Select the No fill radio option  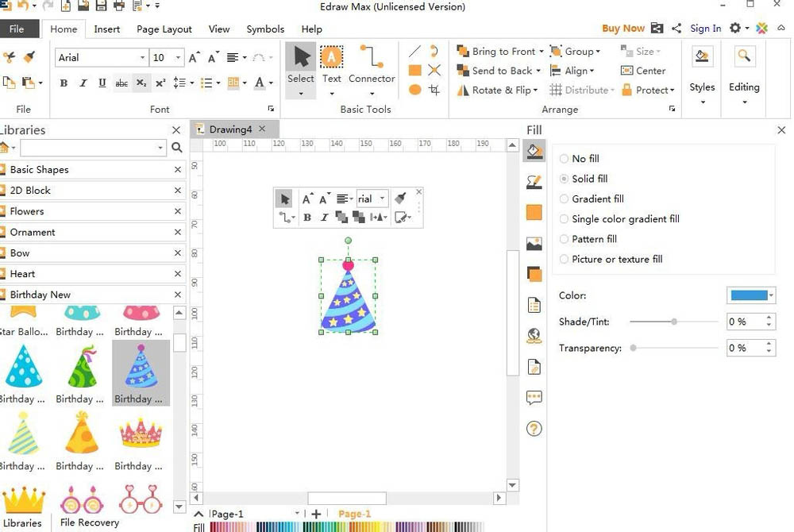pos(565,159)
